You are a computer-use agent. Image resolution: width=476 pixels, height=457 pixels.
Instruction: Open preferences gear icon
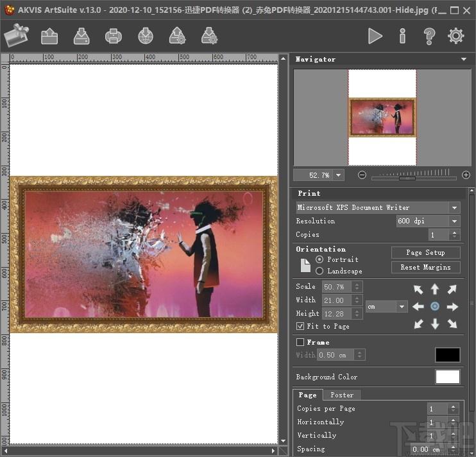click(455, 36)
